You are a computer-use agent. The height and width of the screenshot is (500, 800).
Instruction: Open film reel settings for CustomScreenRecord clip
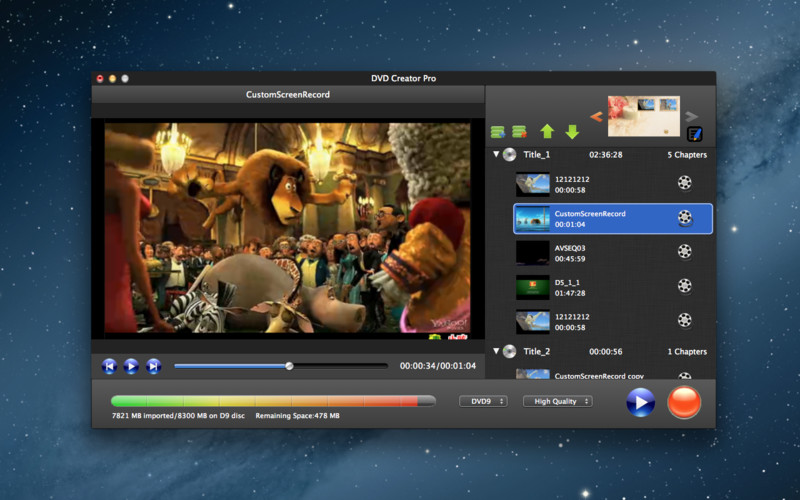684,218
